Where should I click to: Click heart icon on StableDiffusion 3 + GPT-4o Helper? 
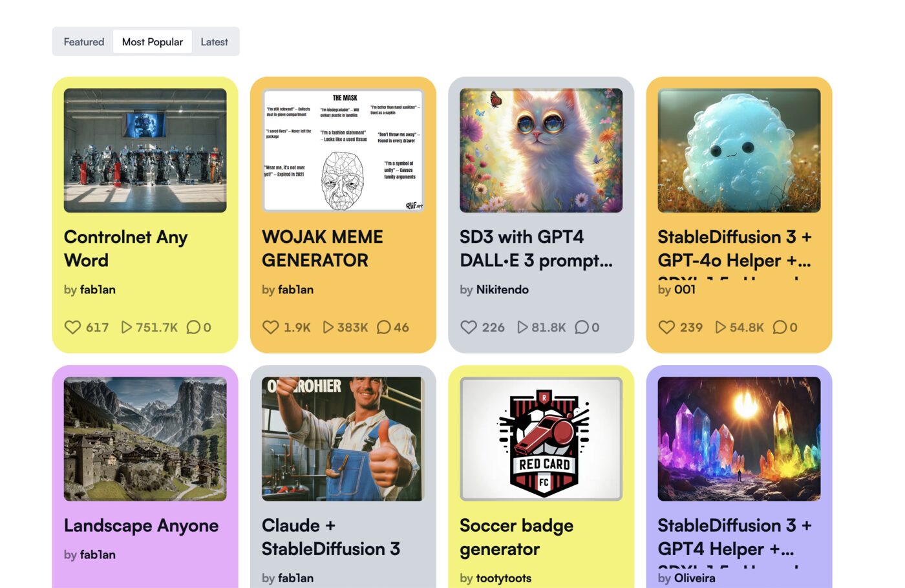(666, 328)
